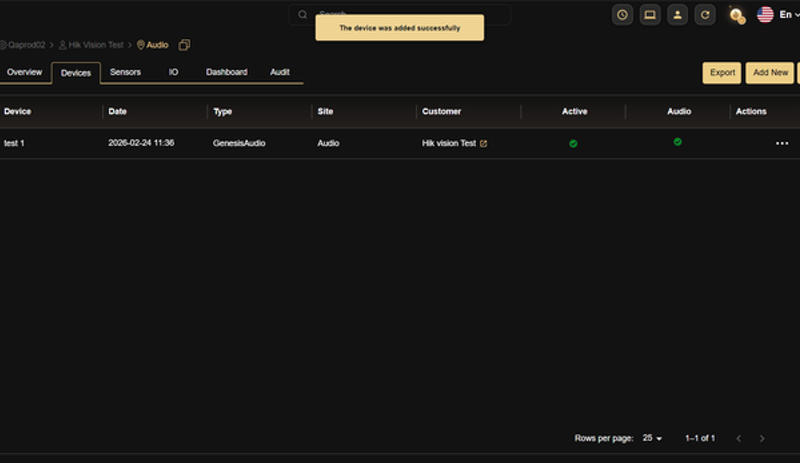Sort by Date column header
This screenshot has height=463, width=800.
coord(117,111)
